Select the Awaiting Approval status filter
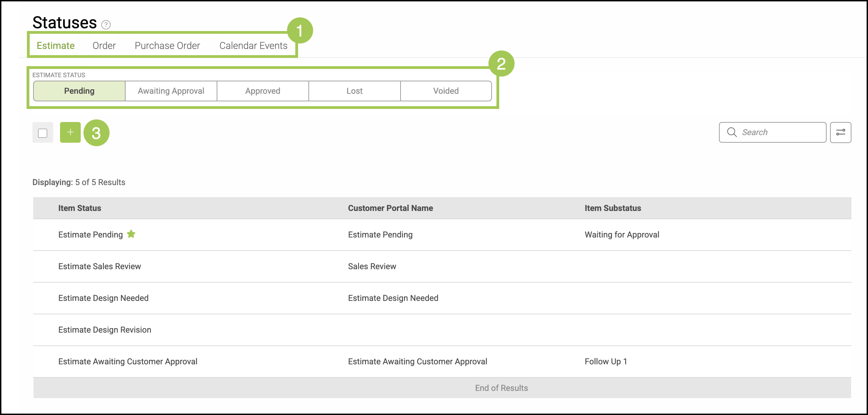This screenshot has height=415, width=868. 171,91
